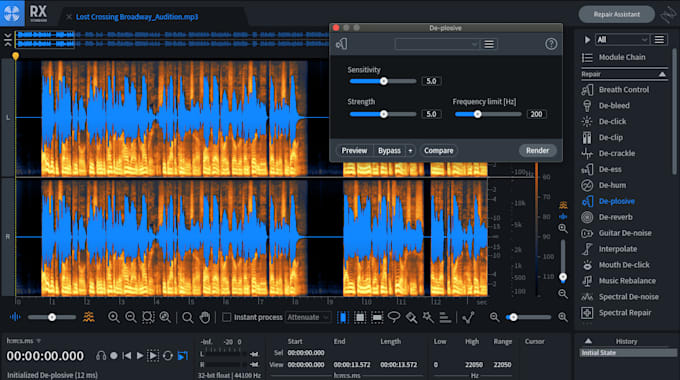The height and width of the screenshot is (380, 680).
Task: Select Initial State in History
Action: coord(628,353)
